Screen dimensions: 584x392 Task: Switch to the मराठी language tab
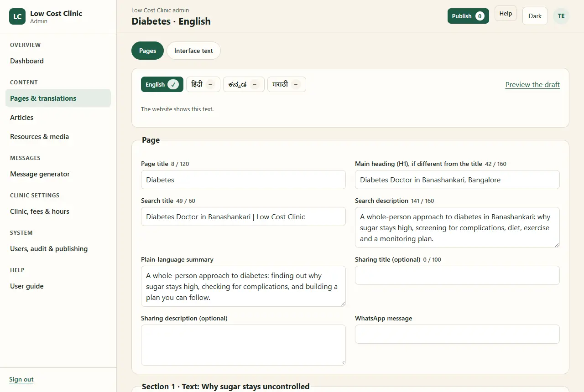click(287, 84)
